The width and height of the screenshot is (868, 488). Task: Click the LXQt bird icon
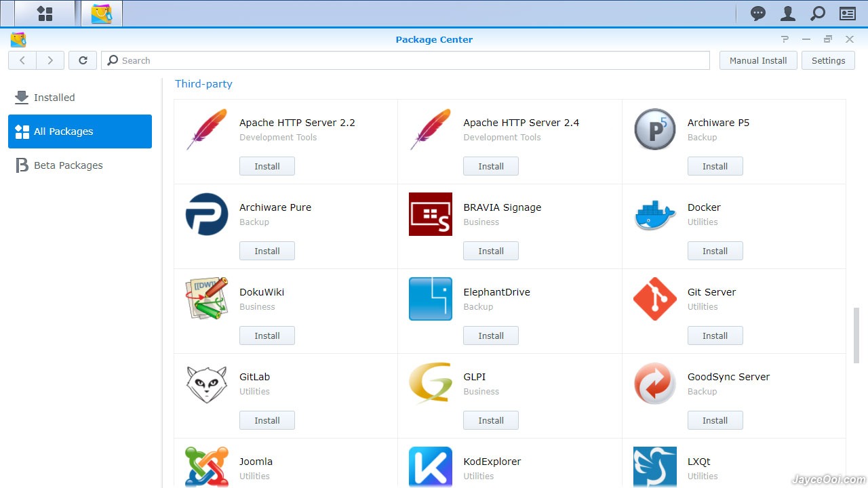coord(655,467)
